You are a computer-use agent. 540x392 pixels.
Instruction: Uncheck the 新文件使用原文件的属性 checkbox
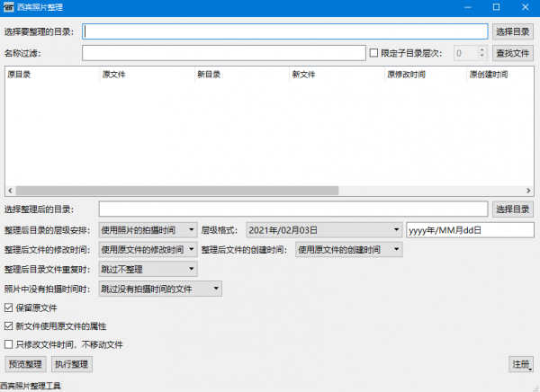9,326
